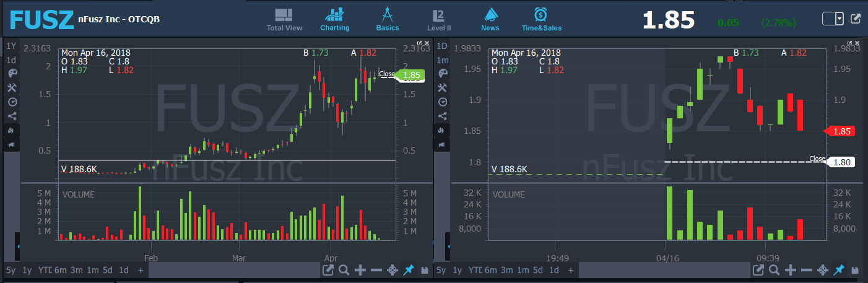Zoom out the left chart with minus
Viewport: 868px width, 283px height.
376,270
